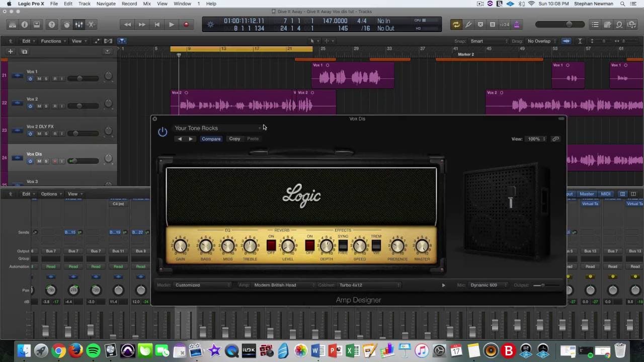Open the Your Tone Rocks preset dropdown
Viewport: 644px width, 362px height.
coord(217,128)
